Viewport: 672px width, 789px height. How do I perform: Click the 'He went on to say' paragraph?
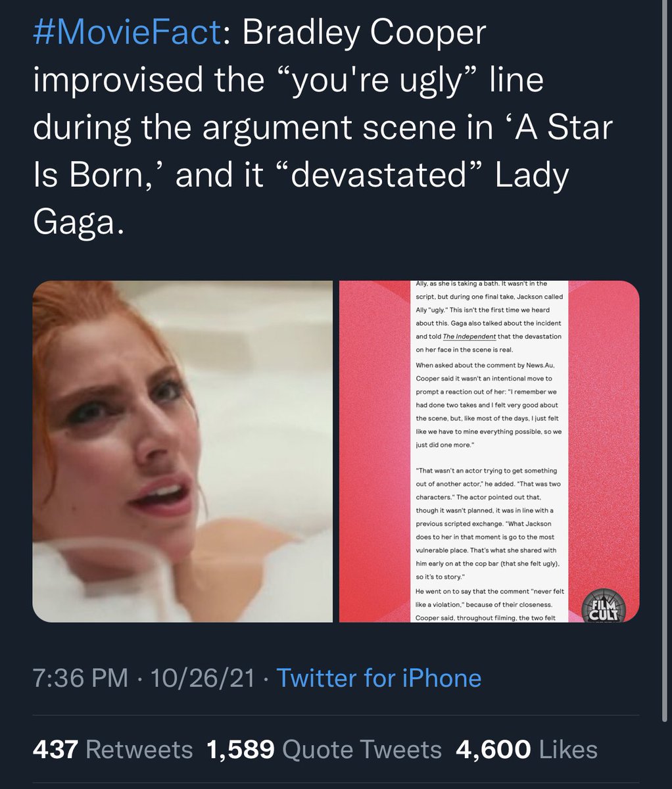tap(489, 605)
